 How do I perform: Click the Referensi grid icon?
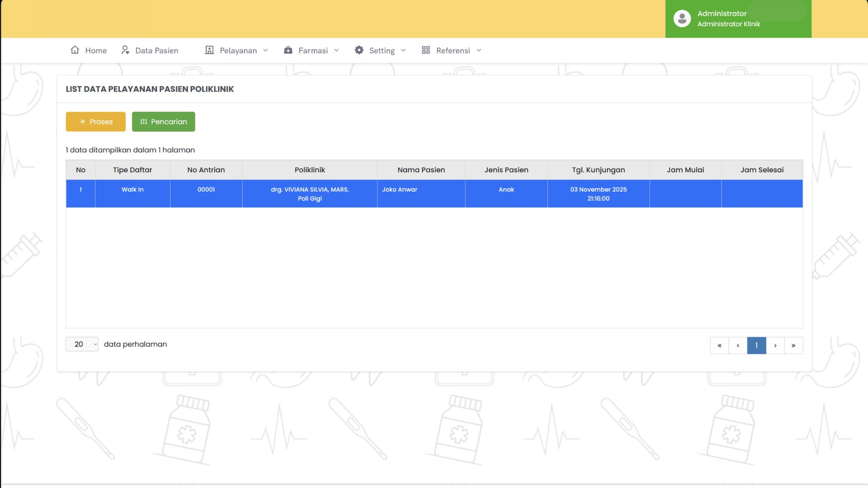[x=426, y=50]
